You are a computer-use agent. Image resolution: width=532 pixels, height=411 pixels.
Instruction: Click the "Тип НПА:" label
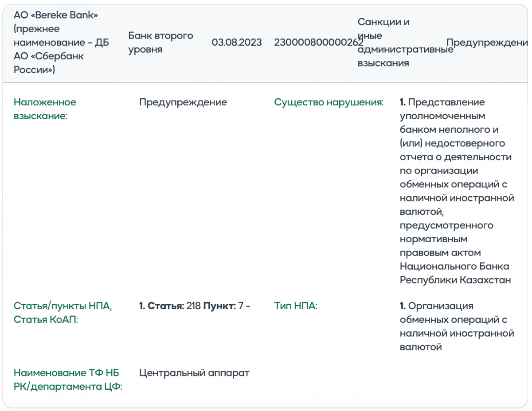pos(296,306)
